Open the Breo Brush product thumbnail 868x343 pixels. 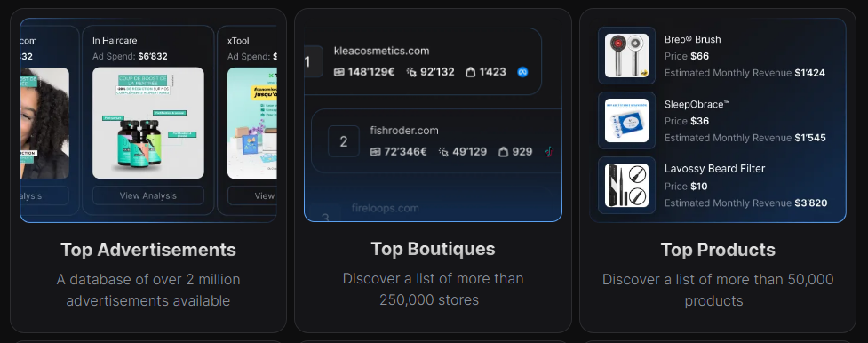[x=626, y=55]
